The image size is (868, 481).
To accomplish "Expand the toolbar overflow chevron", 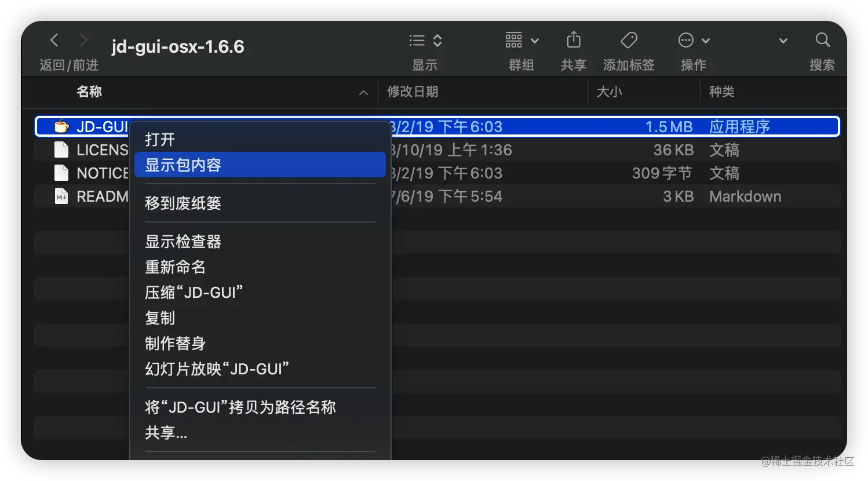I will pos(783,41).
